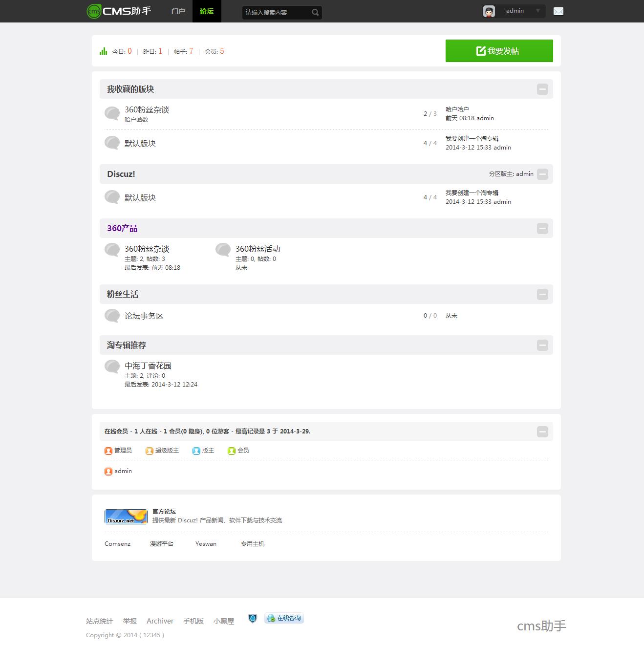Open the 360粉丝活动 forum
The image size is (644, 647).
pyautogui.click(x=258, y=249)
